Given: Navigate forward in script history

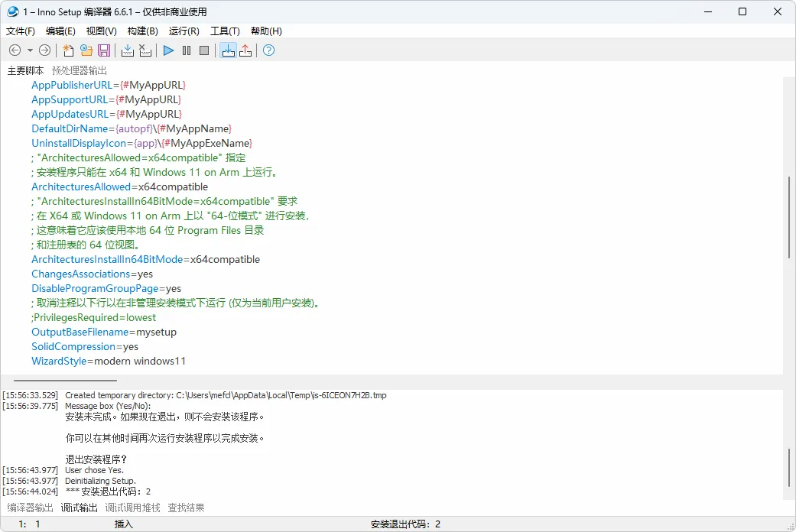Looking at the screenshot, I should click(x=44, y=50).
